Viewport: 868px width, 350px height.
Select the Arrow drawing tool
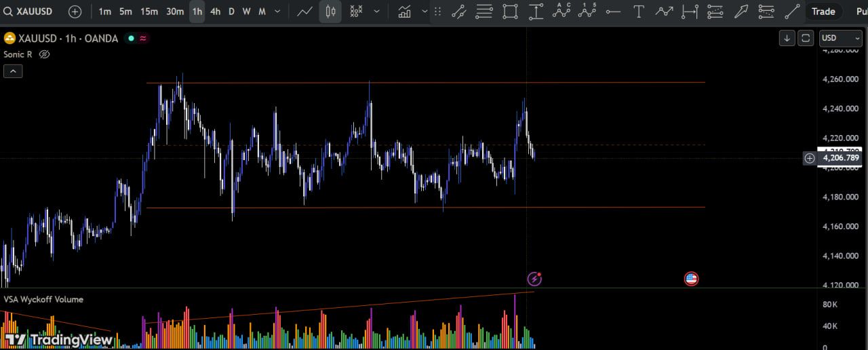click(741, 12)
